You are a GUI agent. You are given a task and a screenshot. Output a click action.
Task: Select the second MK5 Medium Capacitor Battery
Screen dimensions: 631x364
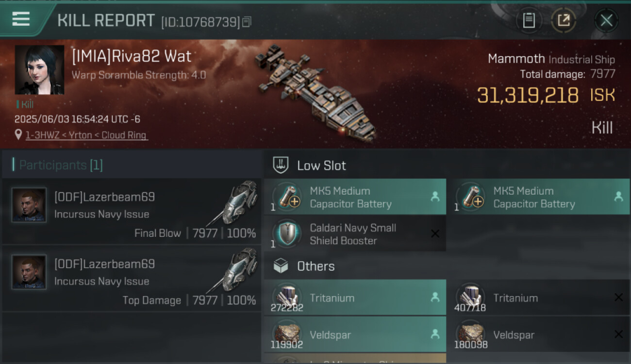pyautogui.click(x=538, y=197)
